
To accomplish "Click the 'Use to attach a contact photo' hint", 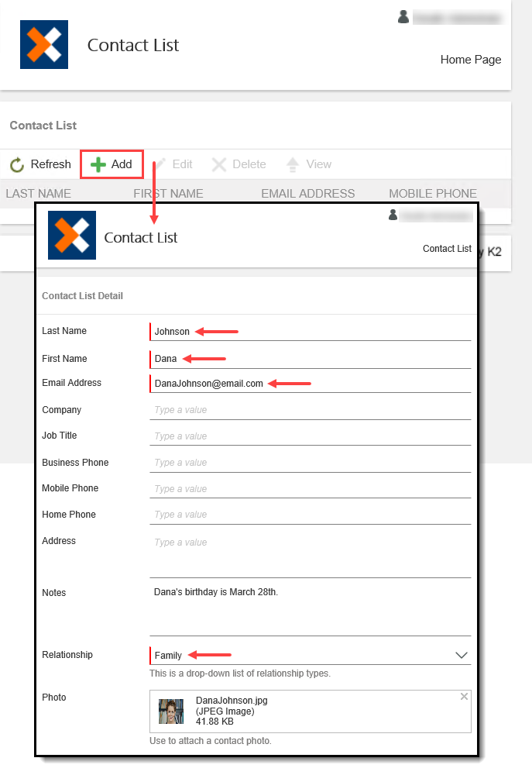I will [x=210, y=741].
